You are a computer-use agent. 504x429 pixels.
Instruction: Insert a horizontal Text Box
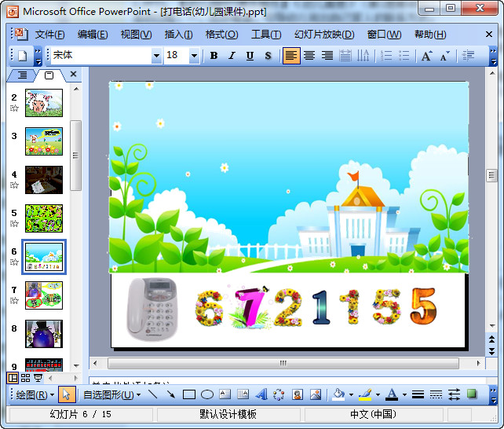225,394
